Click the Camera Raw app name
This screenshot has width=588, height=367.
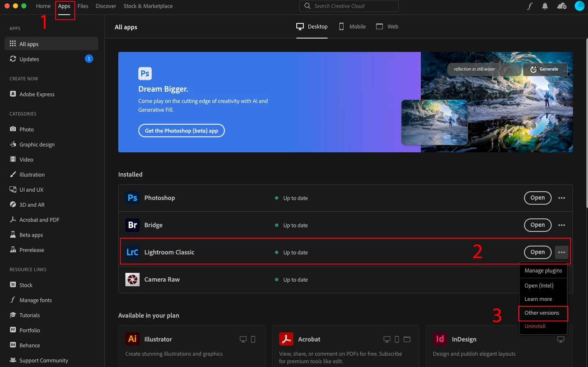click(162, 280)
